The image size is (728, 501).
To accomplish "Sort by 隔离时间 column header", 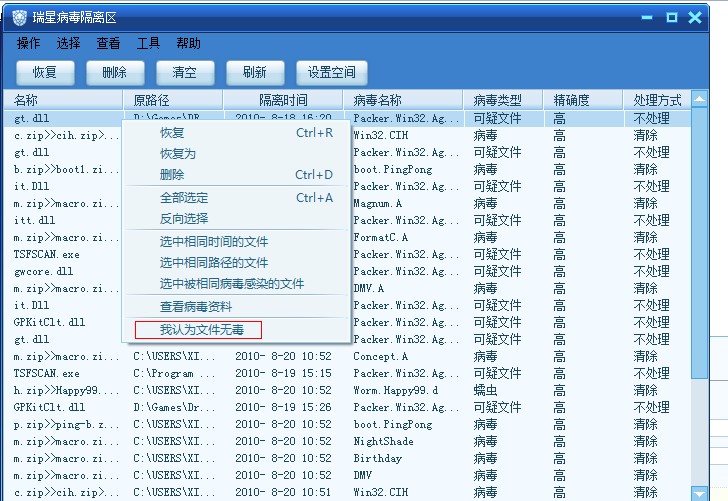I will coord(283,100).
